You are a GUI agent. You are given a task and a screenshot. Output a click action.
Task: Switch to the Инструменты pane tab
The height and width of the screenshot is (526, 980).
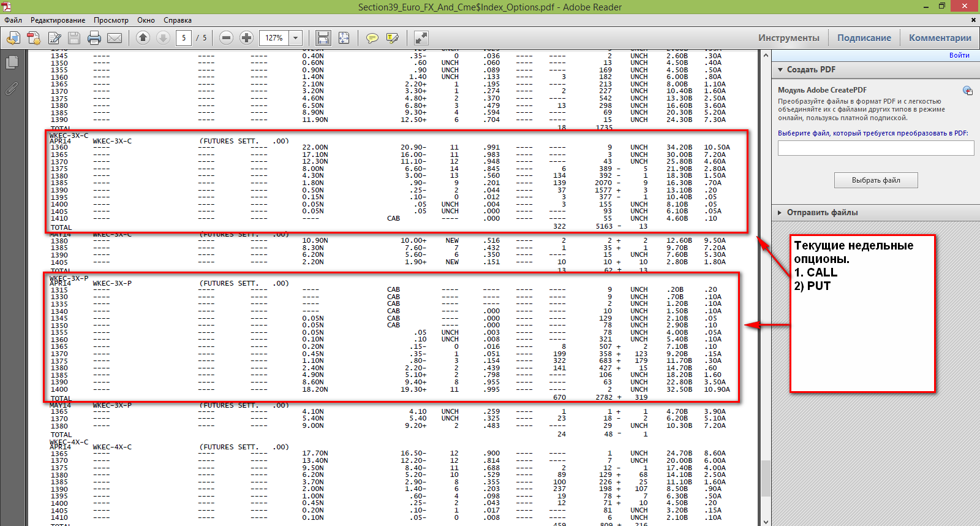(x=789, y=38)
